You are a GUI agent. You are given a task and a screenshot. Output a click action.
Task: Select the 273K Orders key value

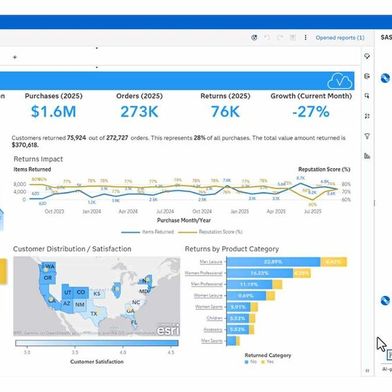pos(139,112)
